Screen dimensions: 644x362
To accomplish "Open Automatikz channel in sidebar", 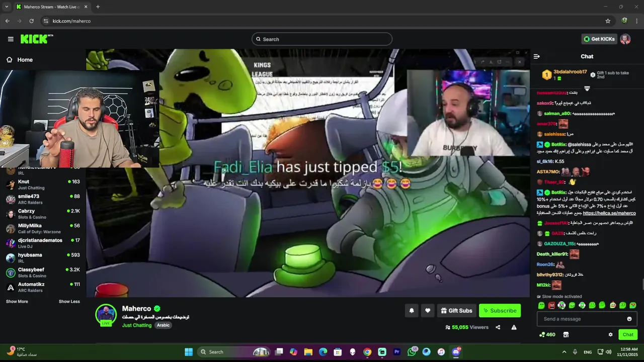I will (x=43, y=287).
